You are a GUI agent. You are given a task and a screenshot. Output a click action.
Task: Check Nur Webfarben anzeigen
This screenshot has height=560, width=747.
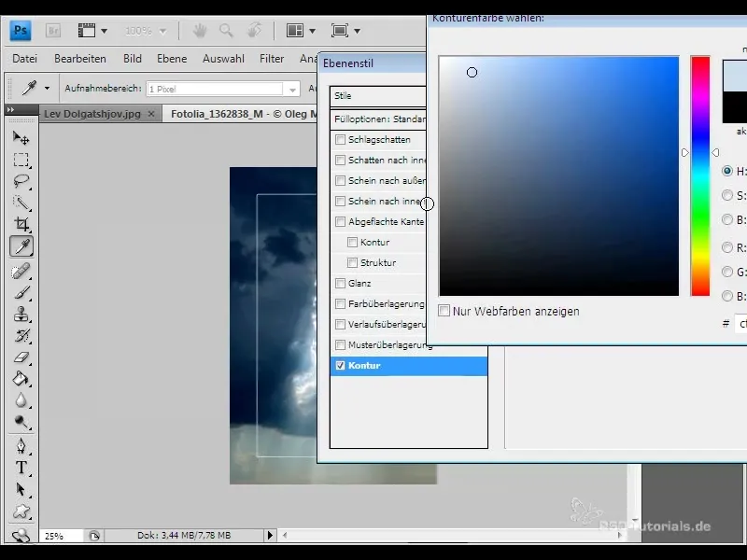444,311
